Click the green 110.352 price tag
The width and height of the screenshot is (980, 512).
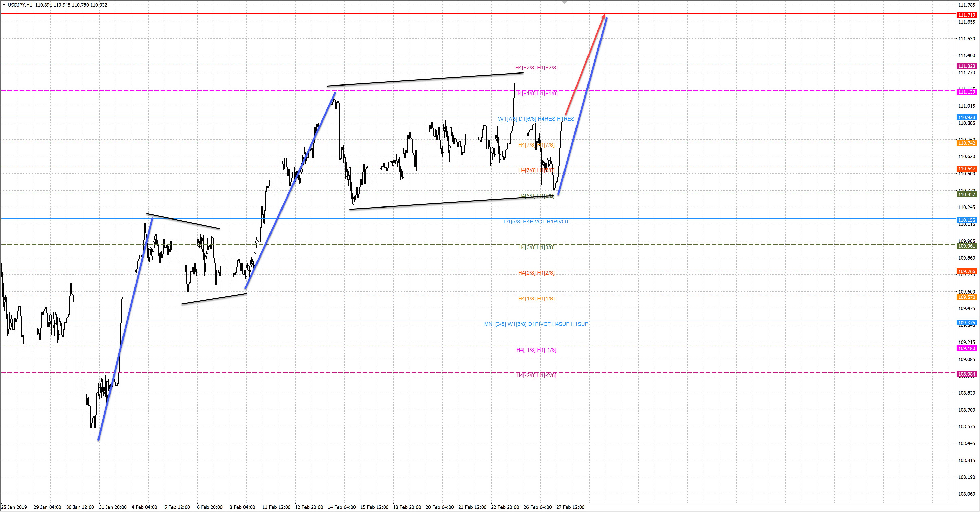coord(967,194)
